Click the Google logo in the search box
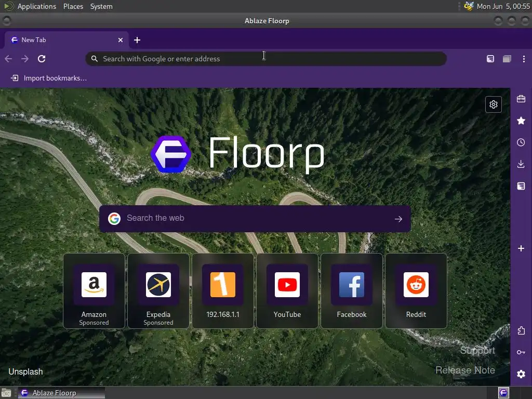Viewport: 532px width, 399px height. [x=114, y=219]
